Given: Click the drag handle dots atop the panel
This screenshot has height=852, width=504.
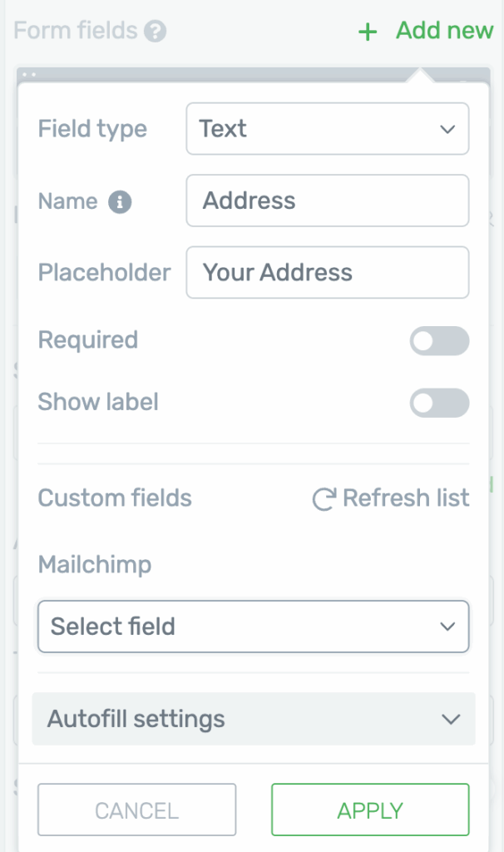Looking at the screenshot, I should (29, 74).
